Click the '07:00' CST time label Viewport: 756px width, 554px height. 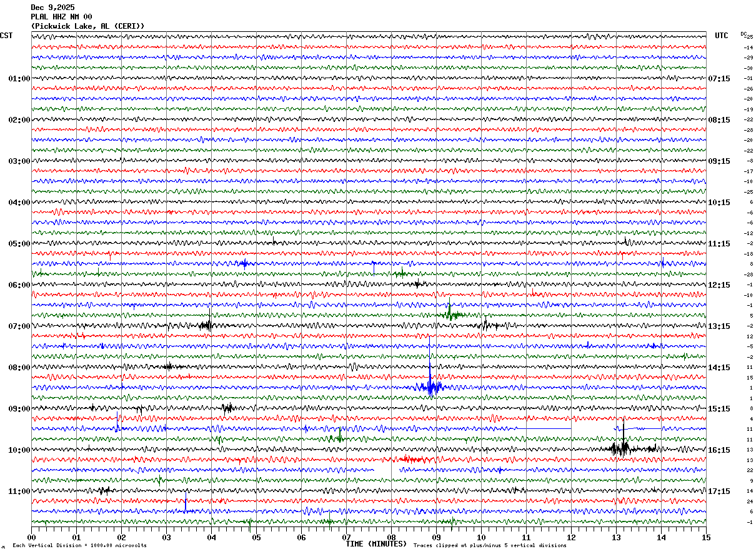pyautogui.click(x=19, y=326)
